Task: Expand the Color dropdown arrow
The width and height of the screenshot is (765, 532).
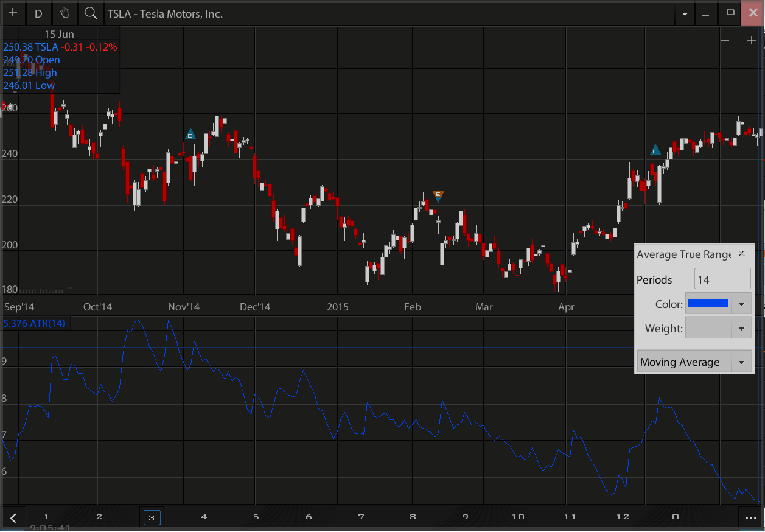Action: [741, 304]
